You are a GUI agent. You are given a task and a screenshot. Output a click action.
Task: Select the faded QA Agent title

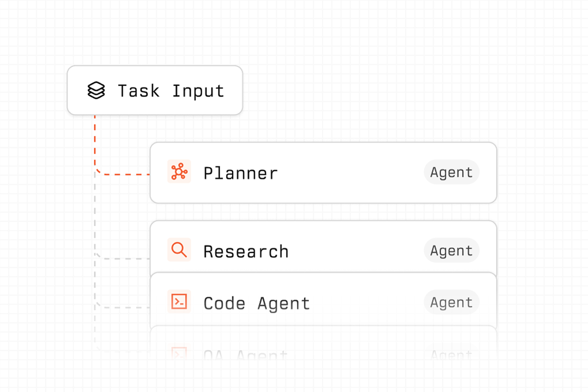[x=245, y=355]
